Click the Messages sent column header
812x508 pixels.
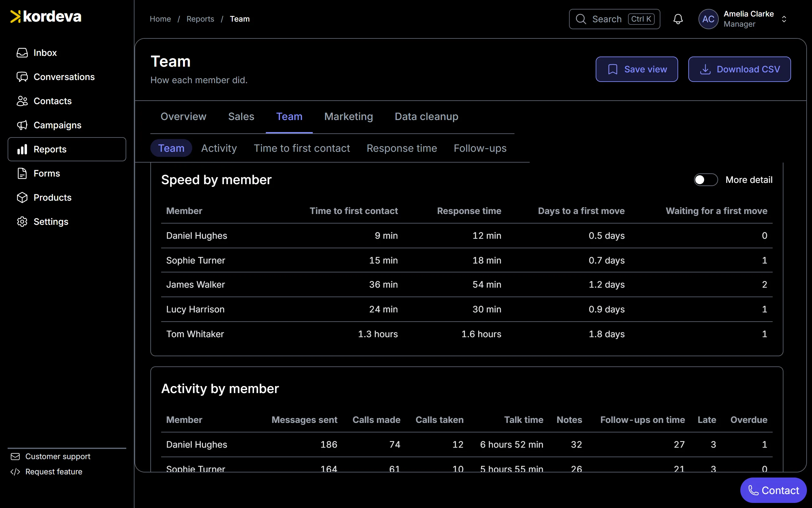pos(304,420)
